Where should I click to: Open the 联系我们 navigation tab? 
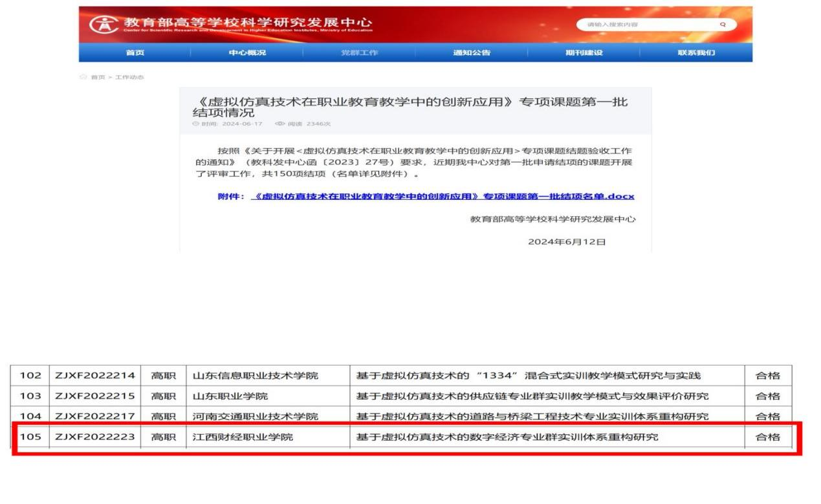tap(696, 53)
